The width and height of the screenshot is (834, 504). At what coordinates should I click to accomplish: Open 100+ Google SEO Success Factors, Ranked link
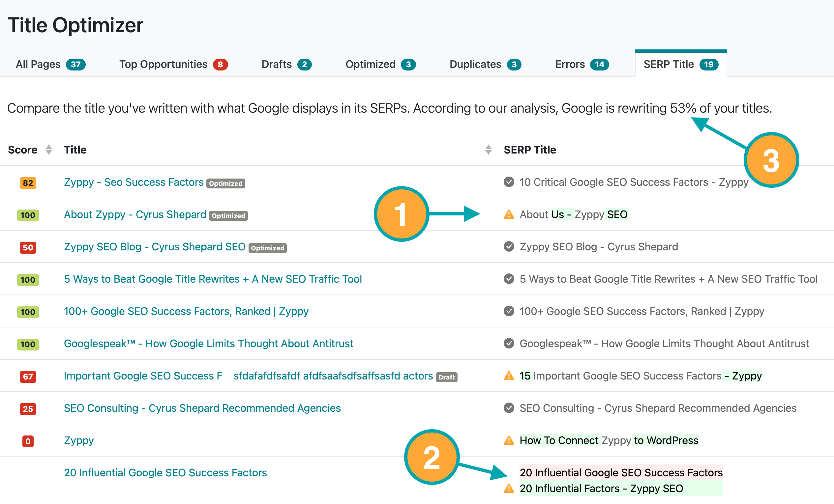point(186,311)
